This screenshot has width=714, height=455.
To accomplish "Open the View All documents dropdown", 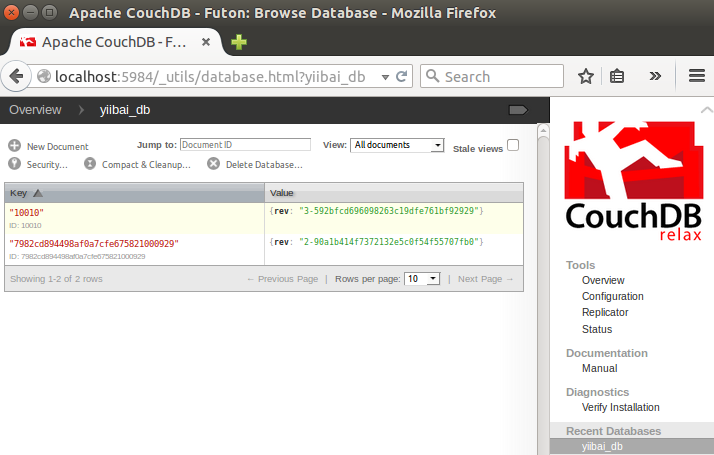I will pos(397,145).
